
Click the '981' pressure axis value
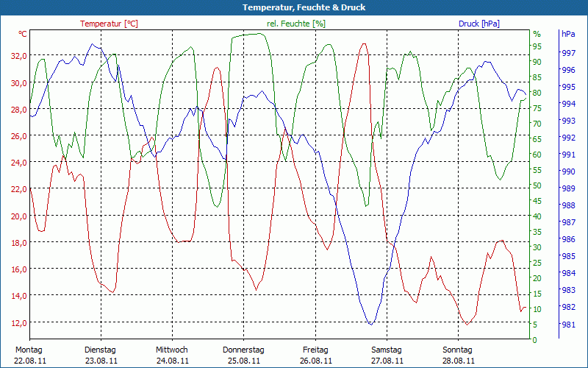point(569,324)
